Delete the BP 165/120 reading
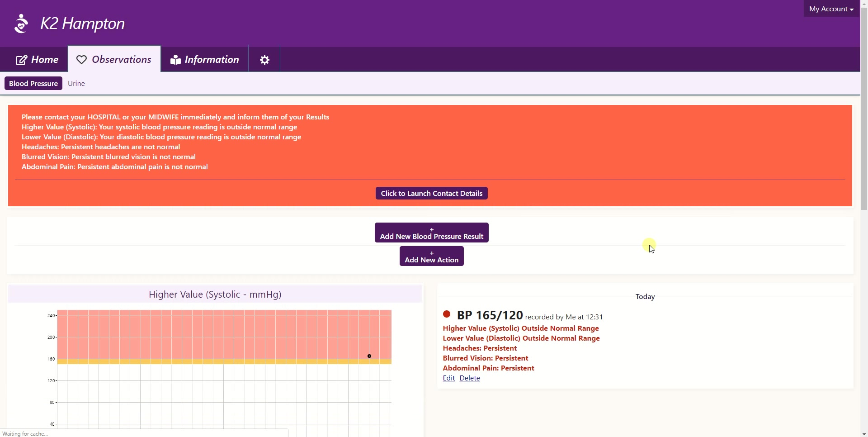 tap(470, 378)
